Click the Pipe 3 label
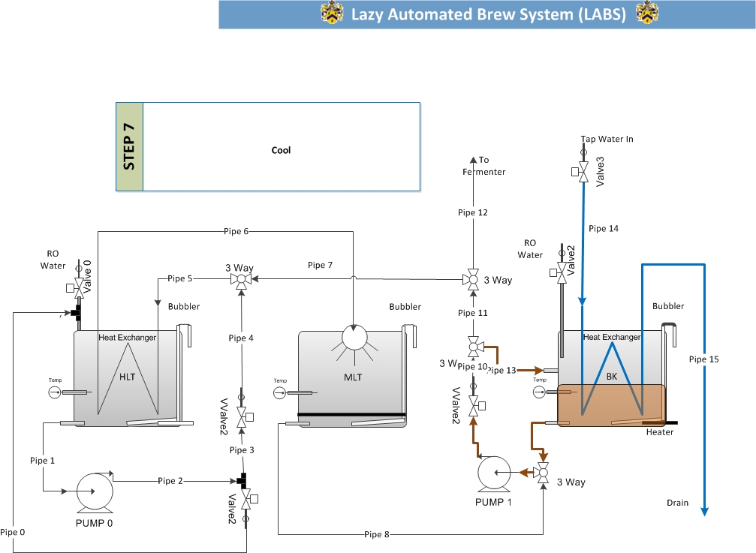 click(242, 450)
